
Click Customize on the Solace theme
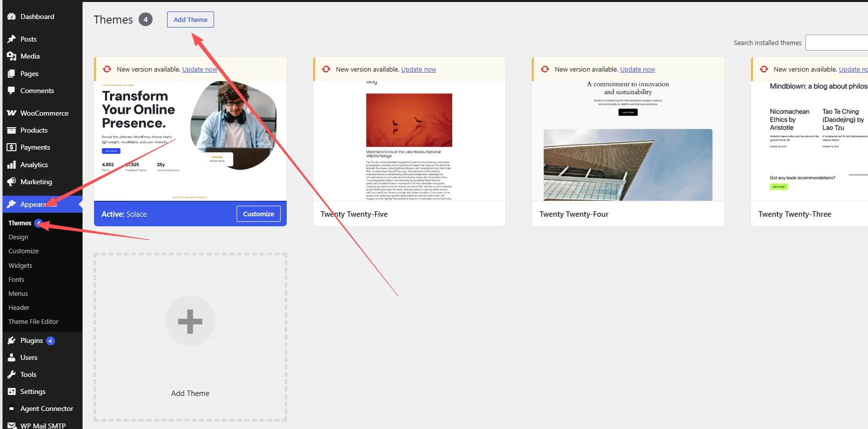(259, 214)
